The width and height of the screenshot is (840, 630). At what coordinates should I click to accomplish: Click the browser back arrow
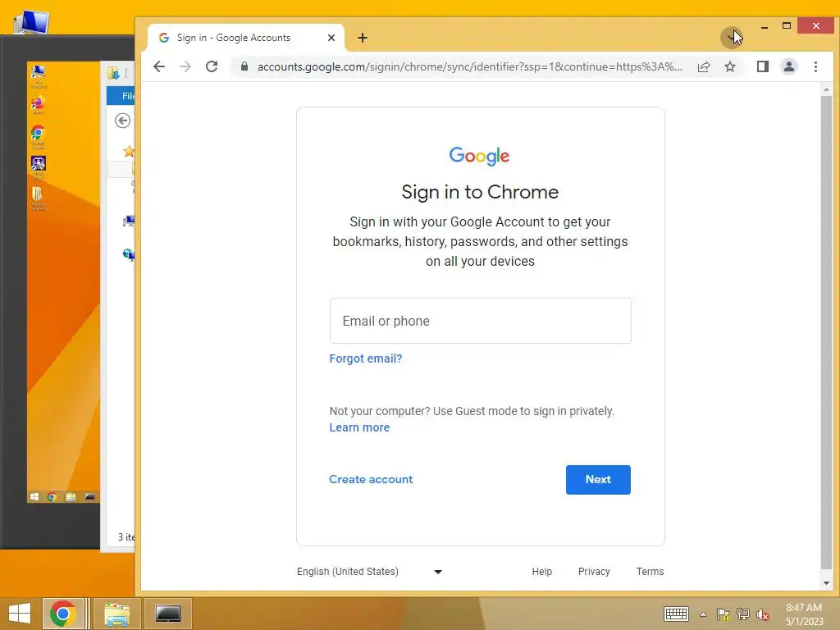pos(159,66)
